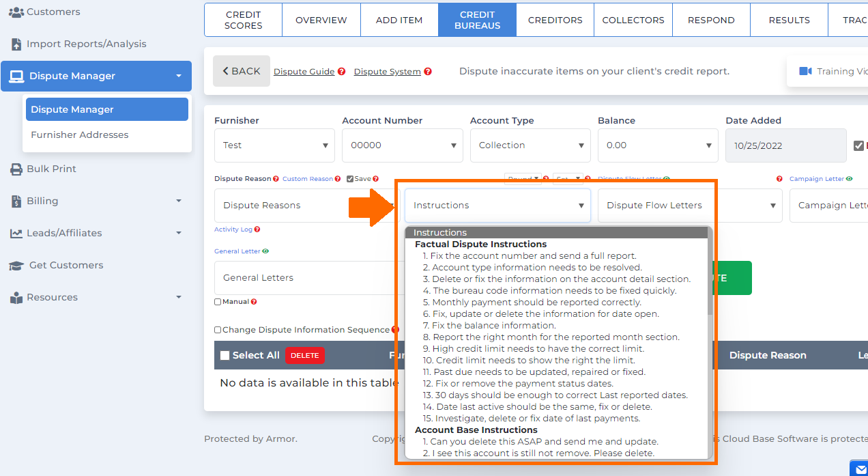868x476 pixels.
Task: Click the Dispute Manager laptop icon
Action: point(16,76)
